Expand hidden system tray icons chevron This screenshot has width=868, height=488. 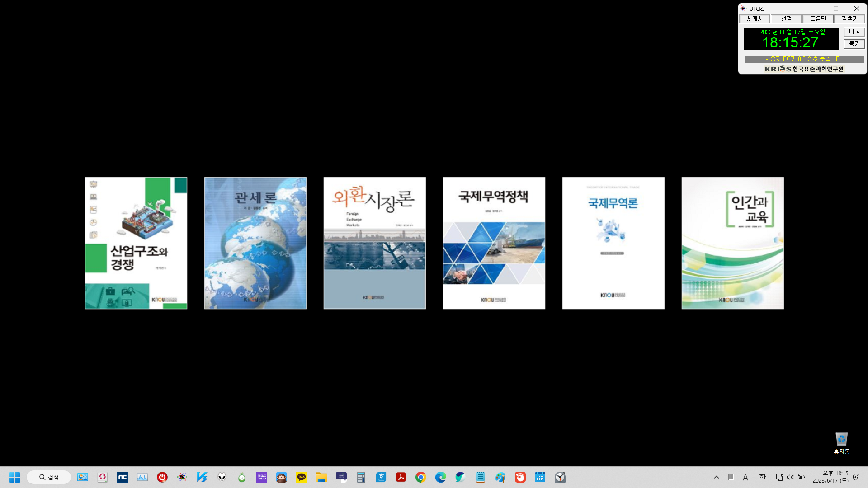click(717, 477)
